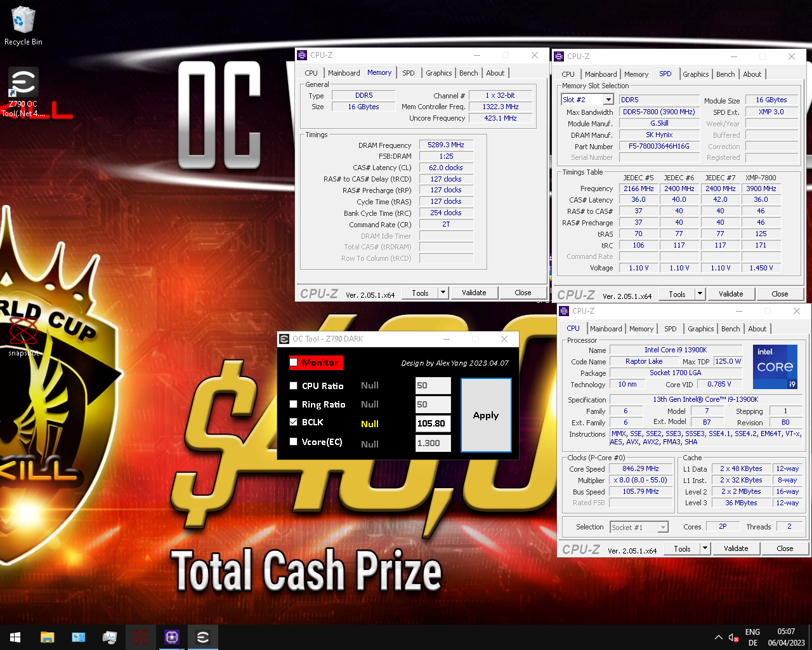Click Tools button in SPD window
Screen dimensions: 812x650
click(x=677, y=294)
